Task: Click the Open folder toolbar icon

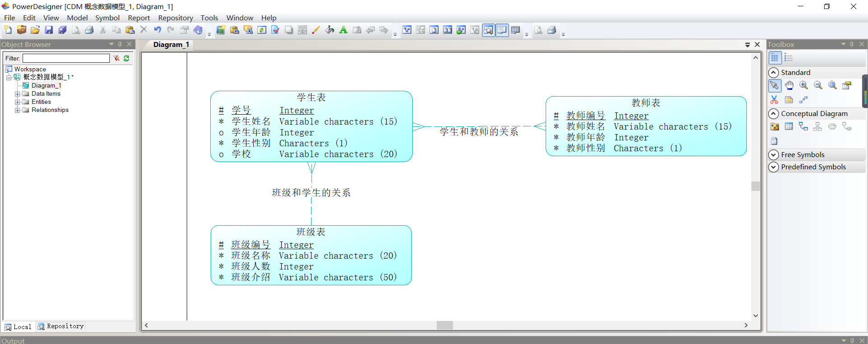Action: (x=35, y=30)
